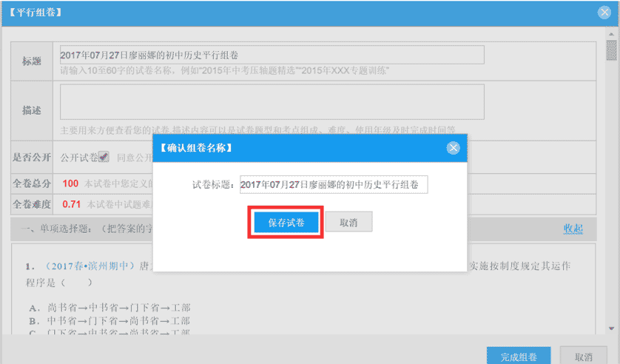This screenshot has width=620, height=364.
Task: Click the 描述 text area
Action: (x=272, y=101)
